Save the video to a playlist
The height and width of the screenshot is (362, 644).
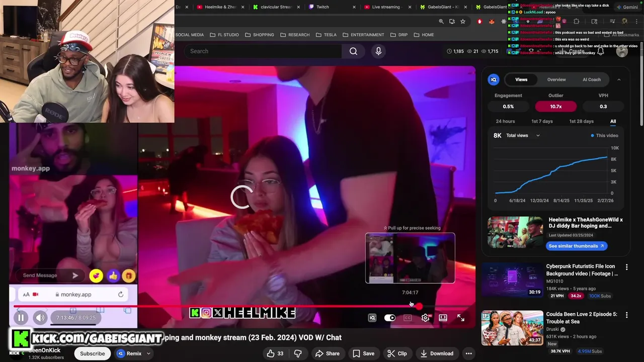pyautogui.click(x=363, y=353)
